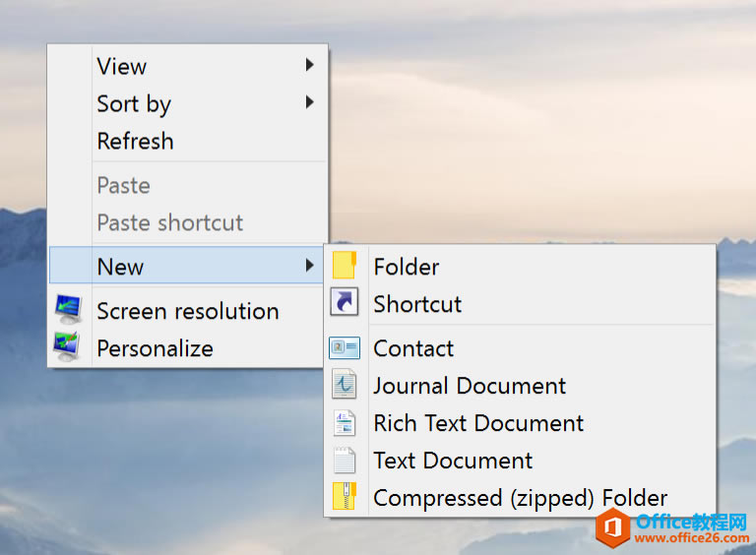The width and height of the screenshot is (756, 555).
Task: Click the Personalize monitor icon
Action: [67, 346]
